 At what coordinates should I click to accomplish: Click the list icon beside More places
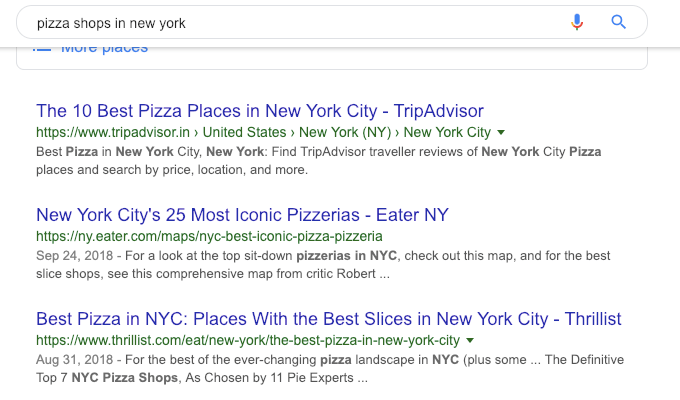coord(42,49)
